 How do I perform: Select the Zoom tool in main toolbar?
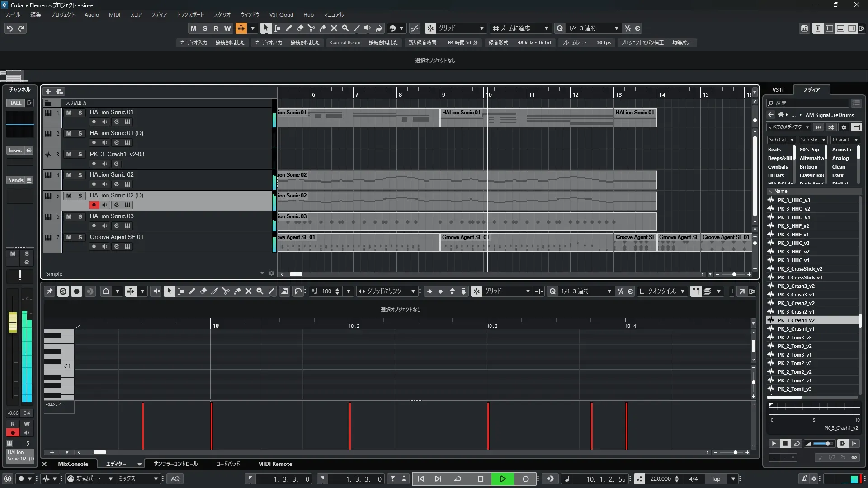(345, 28)
